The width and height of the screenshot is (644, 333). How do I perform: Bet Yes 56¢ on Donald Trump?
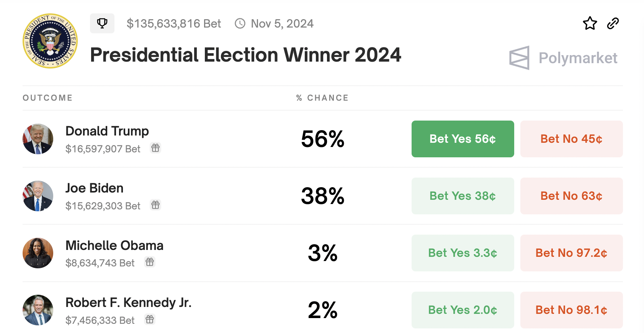463,139
